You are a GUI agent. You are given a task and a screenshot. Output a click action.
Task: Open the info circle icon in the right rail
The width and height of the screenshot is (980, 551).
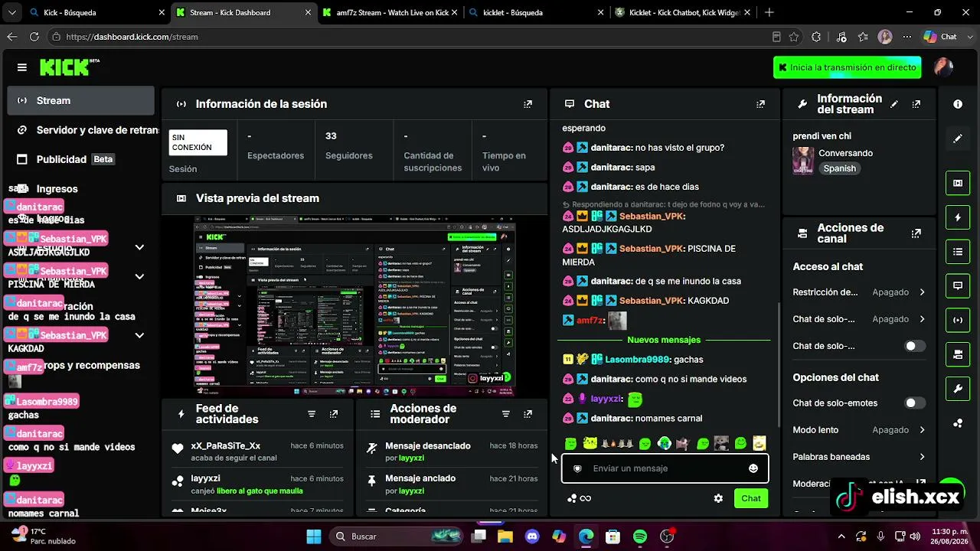tap(958, 104)
